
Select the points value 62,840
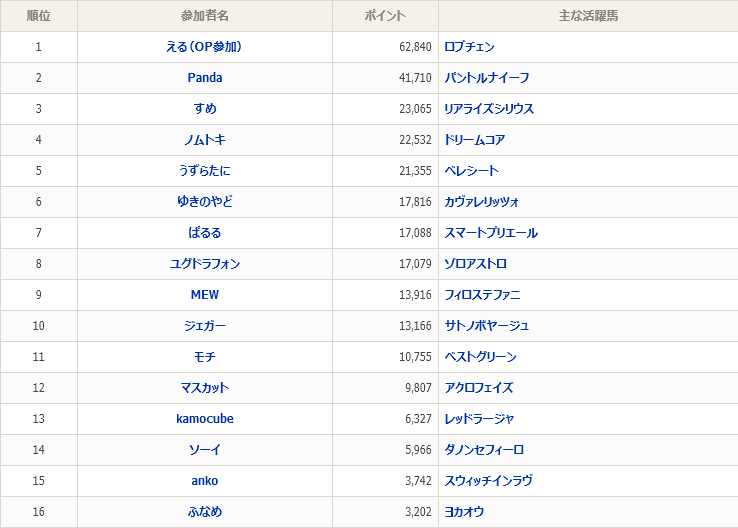(x=415, y=47)
